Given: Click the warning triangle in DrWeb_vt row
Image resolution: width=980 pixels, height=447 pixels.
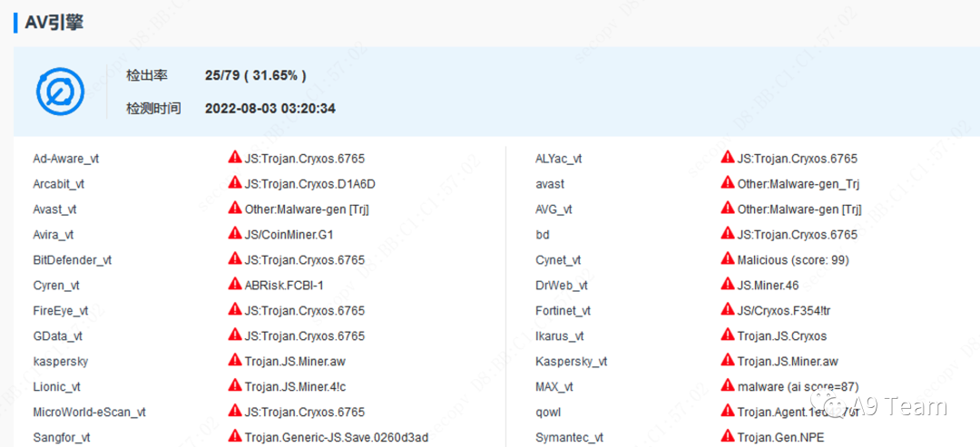Looking at the screenshot, I should point(728,284).
